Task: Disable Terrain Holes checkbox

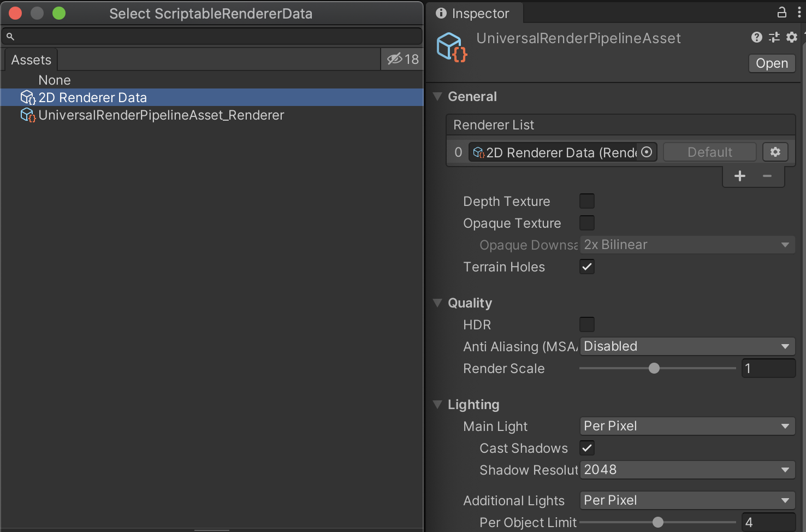Action: pos(587,267)
